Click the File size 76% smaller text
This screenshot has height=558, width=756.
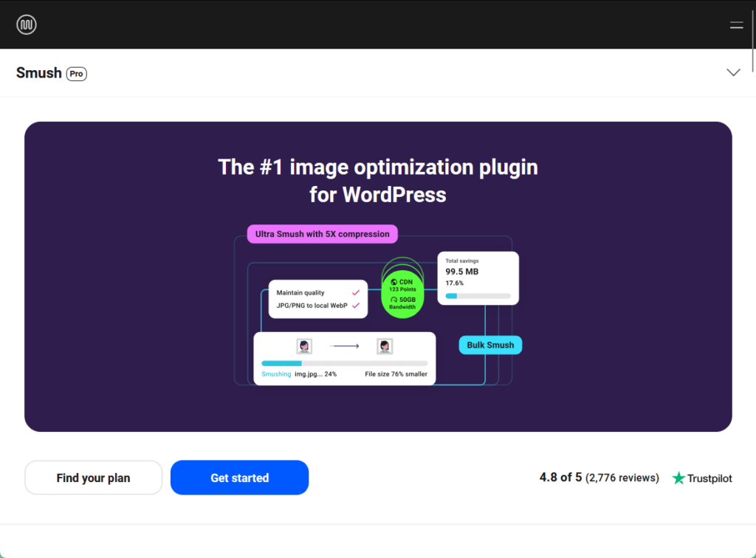coord(396,374)
